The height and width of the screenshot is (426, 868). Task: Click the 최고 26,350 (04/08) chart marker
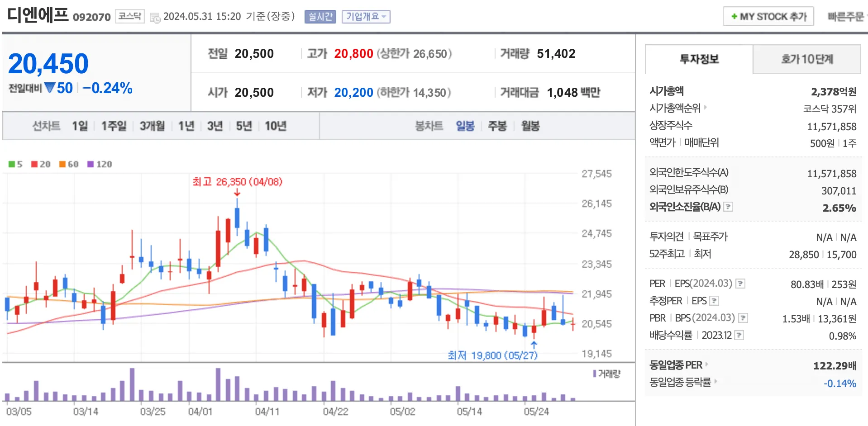point(237,182)
